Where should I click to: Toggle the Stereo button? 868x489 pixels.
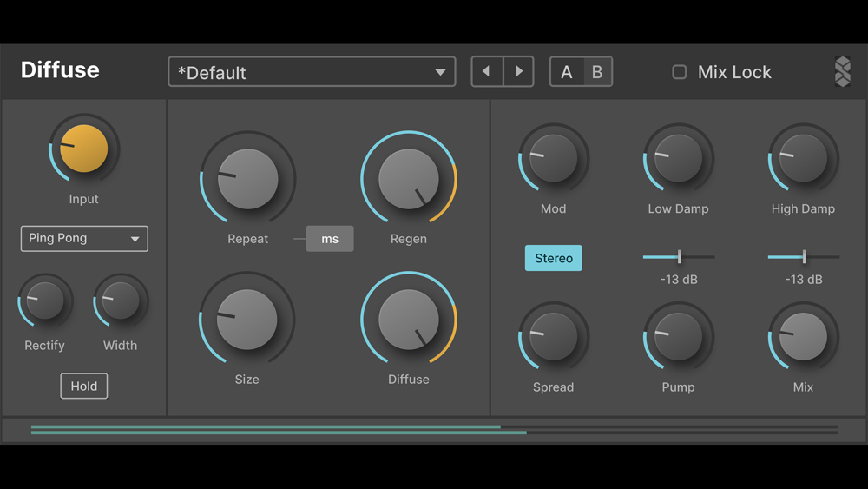pyautogui.click(x=554, y=258)
